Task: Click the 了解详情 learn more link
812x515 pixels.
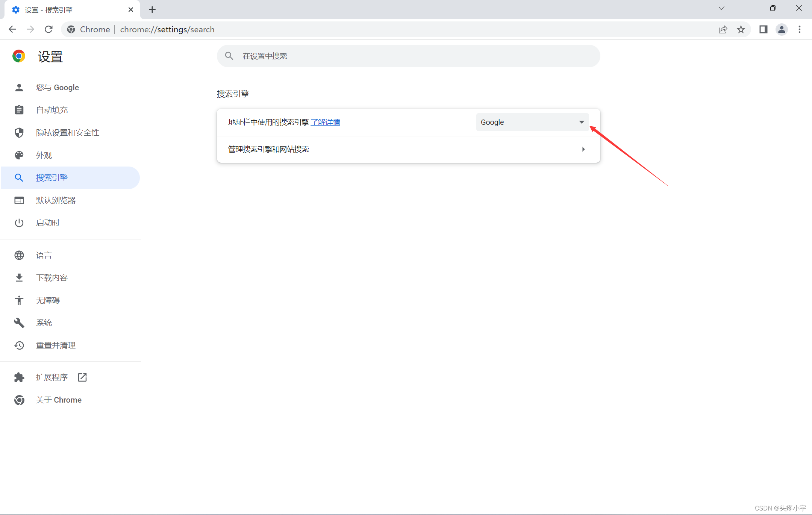Action: coord(326,122)
